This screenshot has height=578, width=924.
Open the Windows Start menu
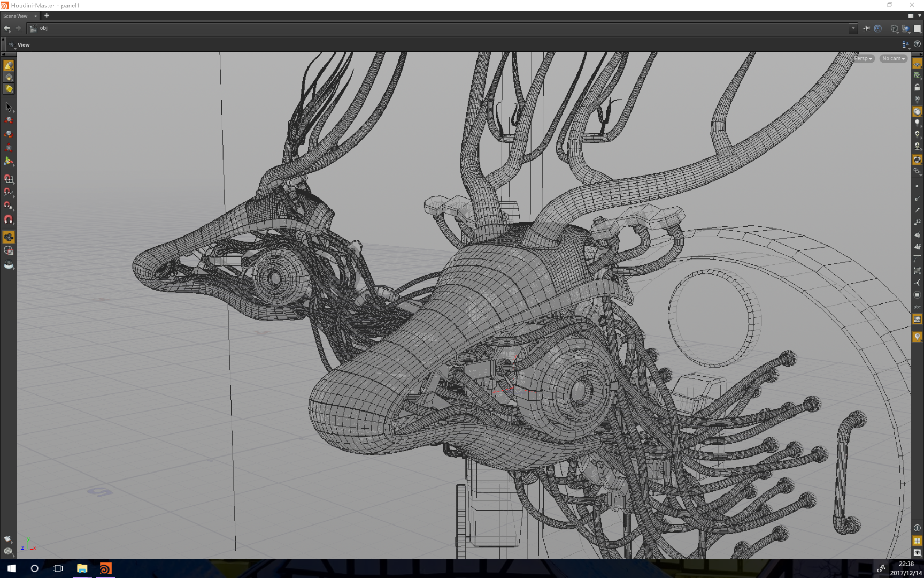[x=11, y=568]
